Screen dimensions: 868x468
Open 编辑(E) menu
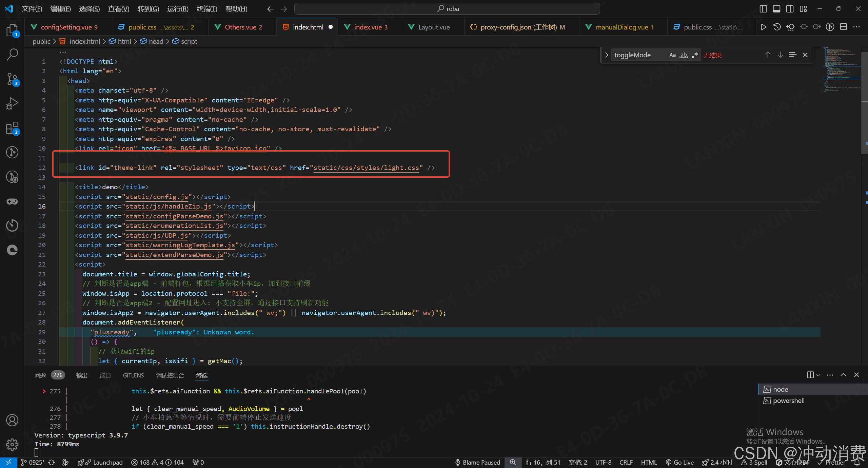coord(61,9)
